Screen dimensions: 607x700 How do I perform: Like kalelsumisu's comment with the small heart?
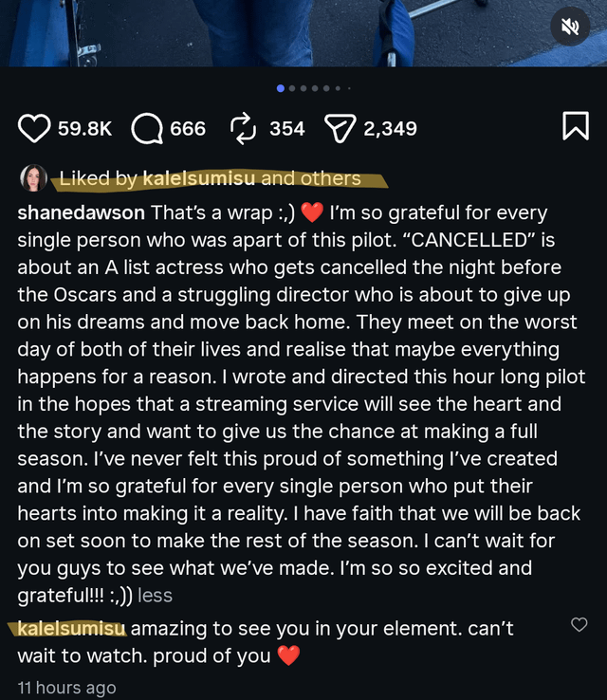point(579,624)
